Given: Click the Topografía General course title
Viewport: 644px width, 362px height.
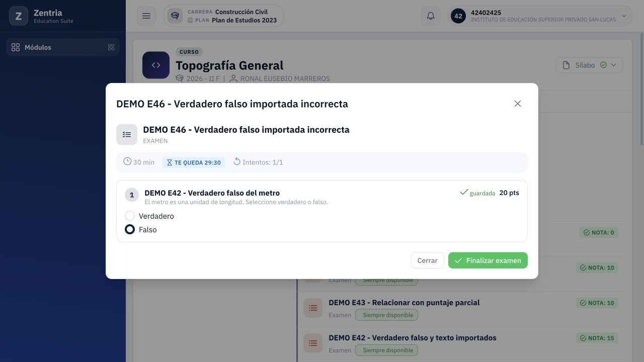Looking at the screenshot, I should pyautogui.click(x=229, y=65).
